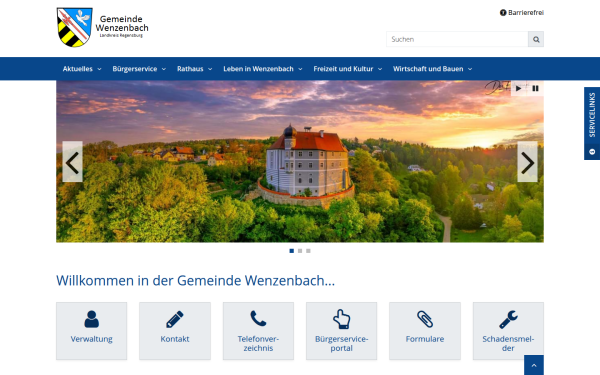Open the Wirtschaft und Bauen menu

point(428,69)
